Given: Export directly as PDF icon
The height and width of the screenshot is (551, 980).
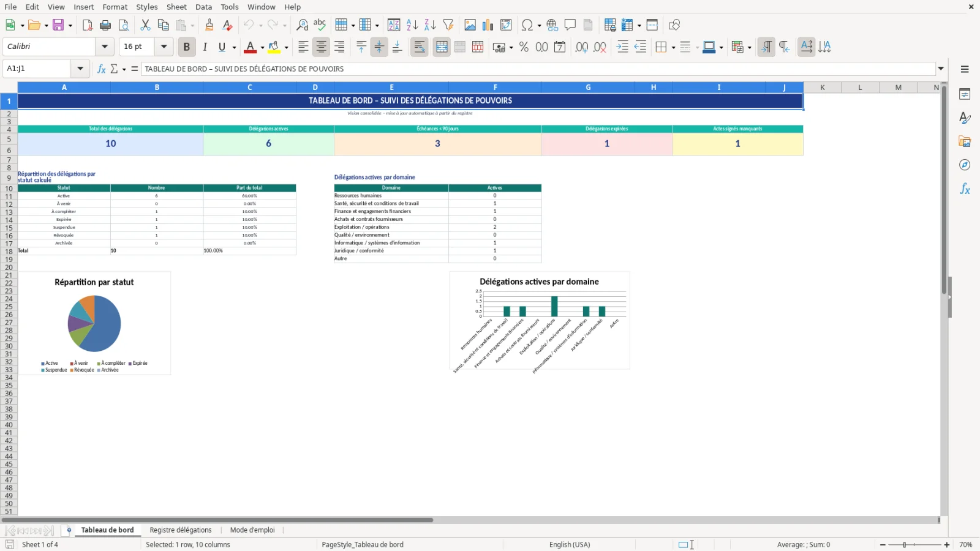Looking at the screenshot, I should [x=88, y=25].
